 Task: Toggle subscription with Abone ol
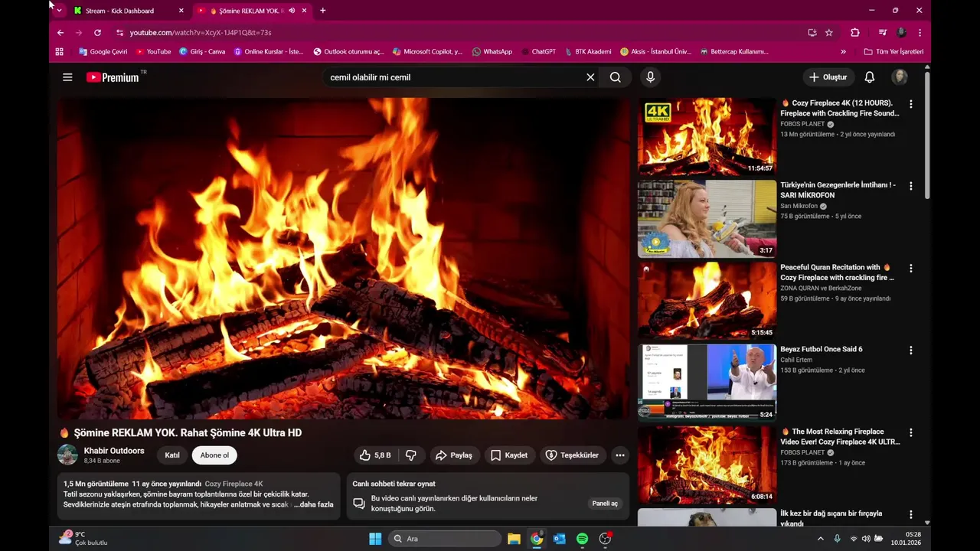pos(214,455)
